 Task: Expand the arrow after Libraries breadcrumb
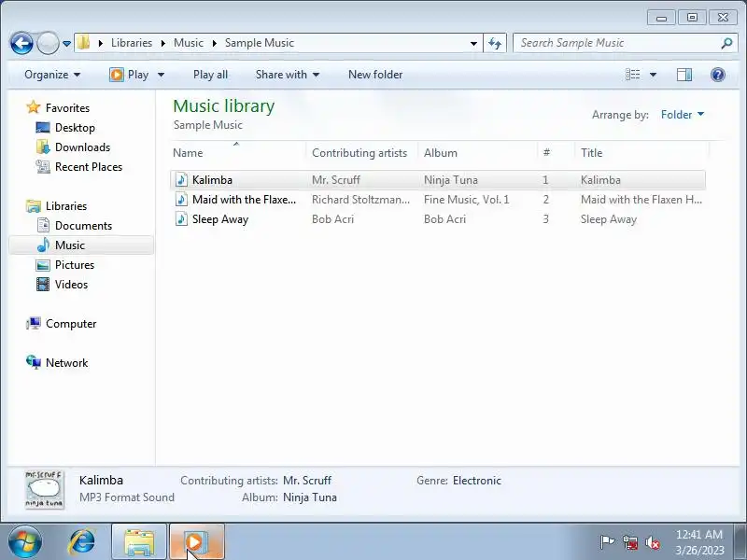click(x=162, y=43)
